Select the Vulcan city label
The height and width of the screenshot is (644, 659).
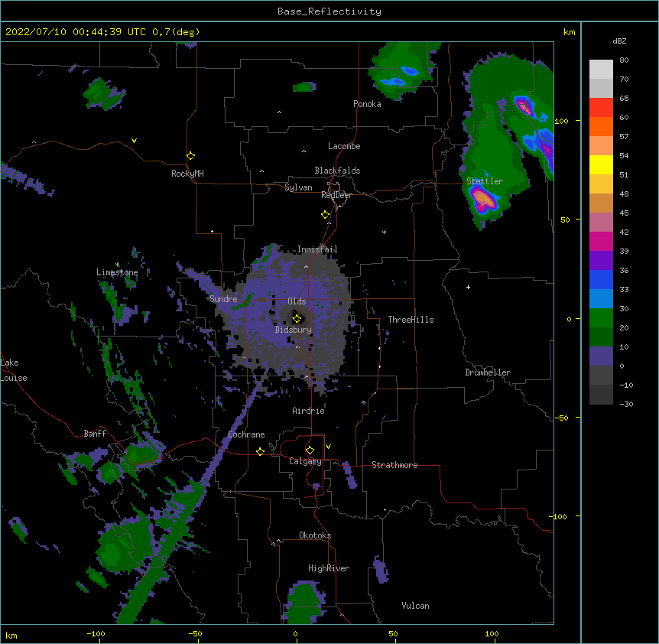[415, 606]
